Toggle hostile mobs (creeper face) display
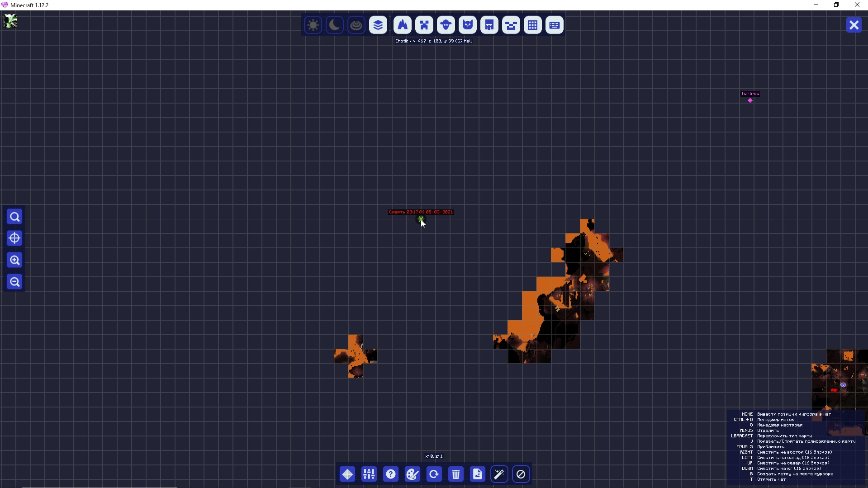 point(424,25)
